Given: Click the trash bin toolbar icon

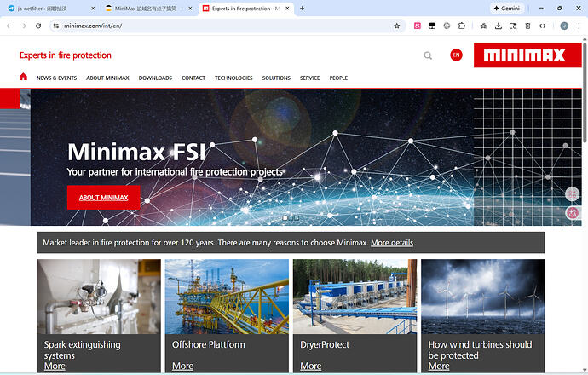Looking at the screenshot, I should tap(527, 26).
